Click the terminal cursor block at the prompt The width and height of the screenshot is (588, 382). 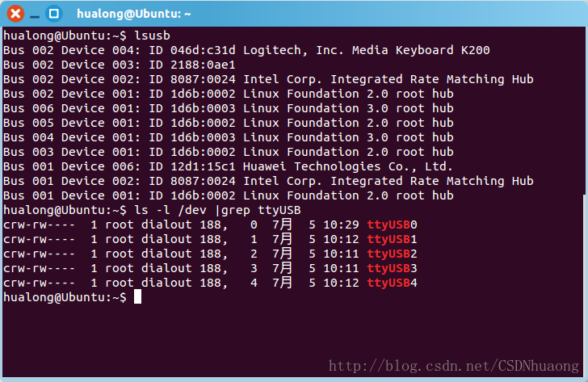pyautogui.click(x=138, y=297)
